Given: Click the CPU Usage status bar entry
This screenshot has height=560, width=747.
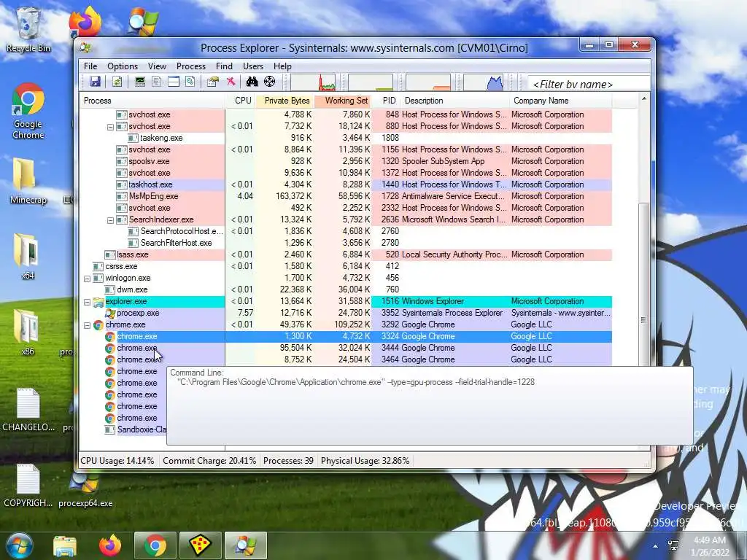Looking at the screenshot, I should (x=117, y=461).
